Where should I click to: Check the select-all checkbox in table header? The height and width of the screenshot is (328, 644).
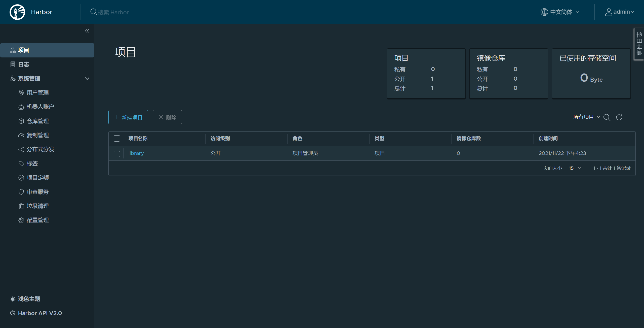point(117,139)
